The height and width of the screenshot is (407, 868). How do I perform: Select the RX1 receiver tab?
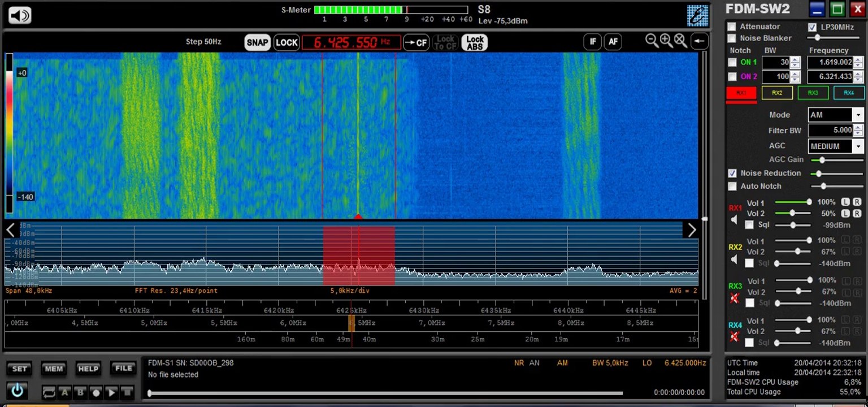(x=741, y=93)
